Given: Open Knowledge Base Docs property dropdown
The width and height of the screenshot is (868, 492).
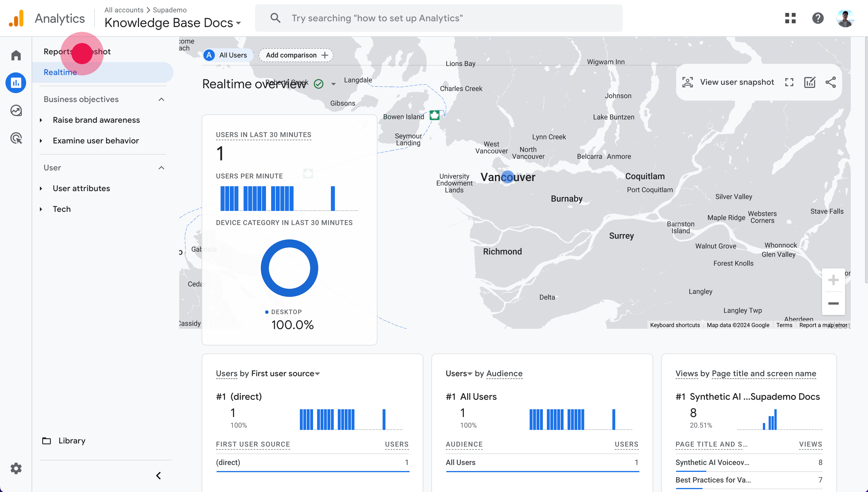Looking at the screenshot, I should [x=173, y=23].
